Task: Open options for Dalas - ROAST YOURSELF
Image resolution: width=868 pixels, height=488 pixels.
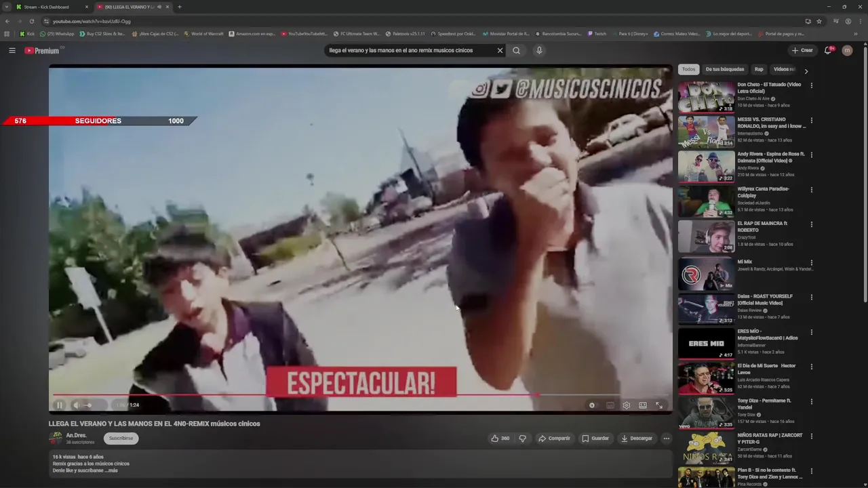Action: [x=811, y=298]
